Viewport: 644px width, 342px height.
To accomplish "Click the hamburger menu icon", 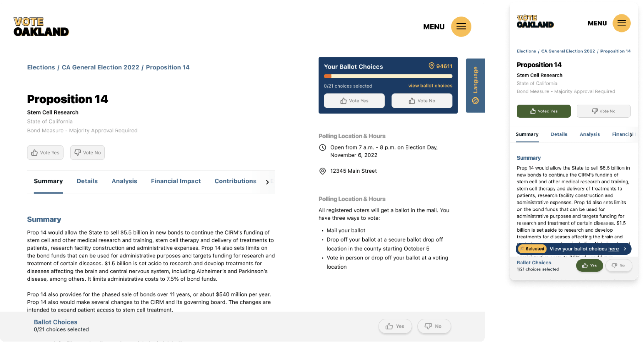I will point(461,26).
